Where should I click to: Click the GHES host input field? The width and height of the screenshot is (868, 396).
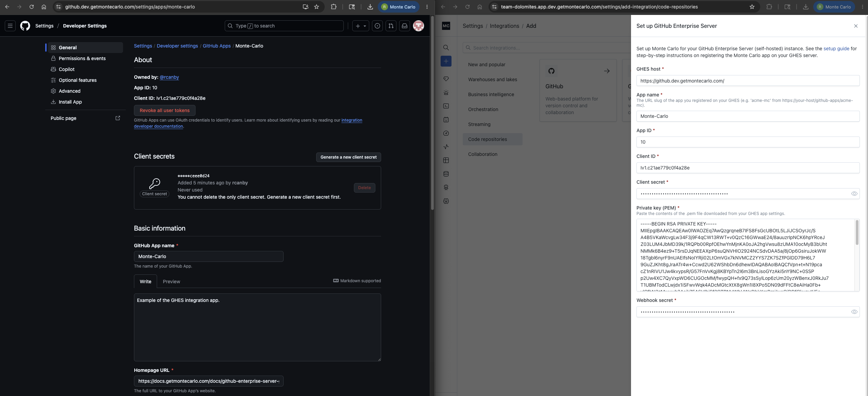pyautogui.click(x=748, y=81)
